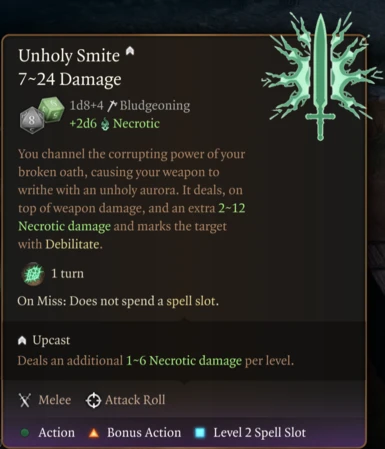
Task: Click the Debilitate status effect icon
Action: (x=33, y=274)
